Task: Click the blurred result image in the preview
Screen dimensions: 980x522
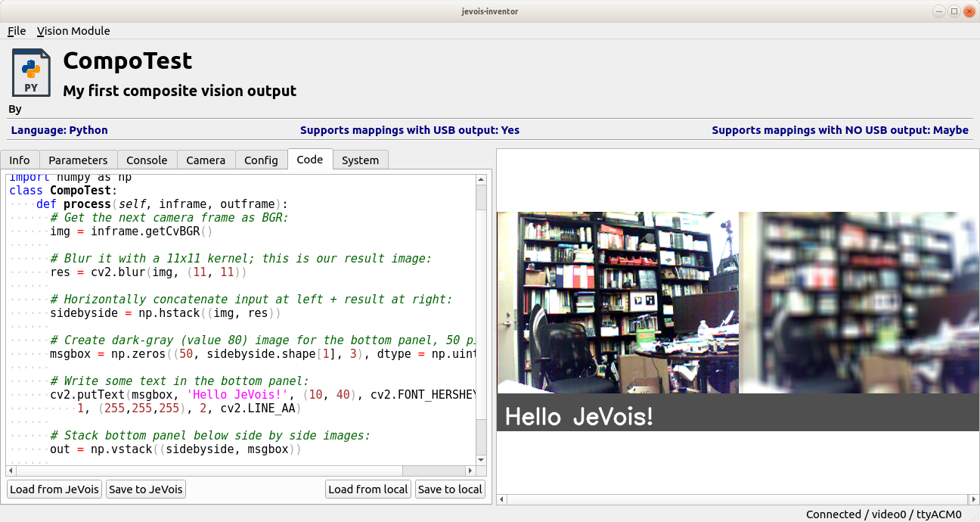Action: click(x=859, y=303)
